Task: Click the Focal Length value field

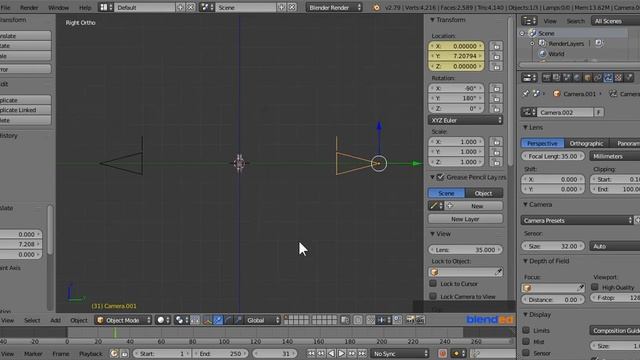Action: [553, 156]
